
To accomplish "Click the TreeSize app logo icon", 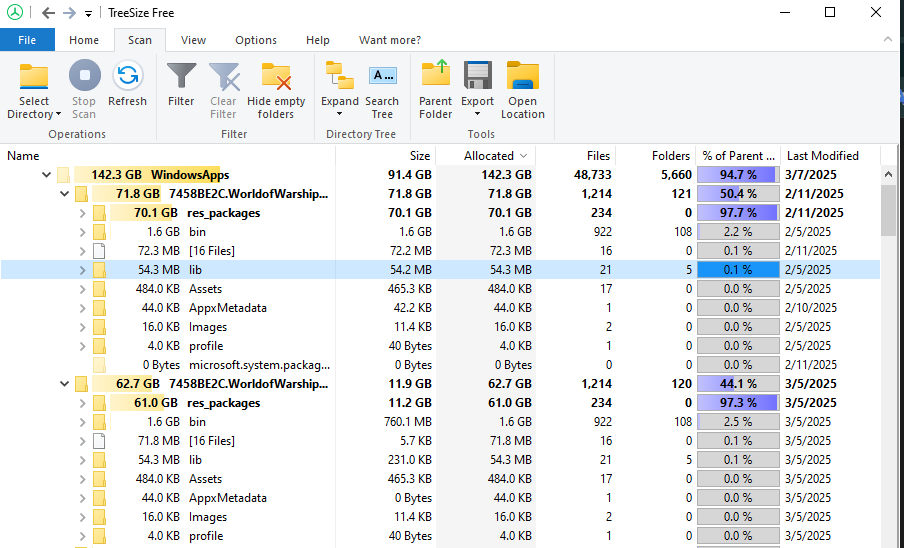I will [15, 12].
